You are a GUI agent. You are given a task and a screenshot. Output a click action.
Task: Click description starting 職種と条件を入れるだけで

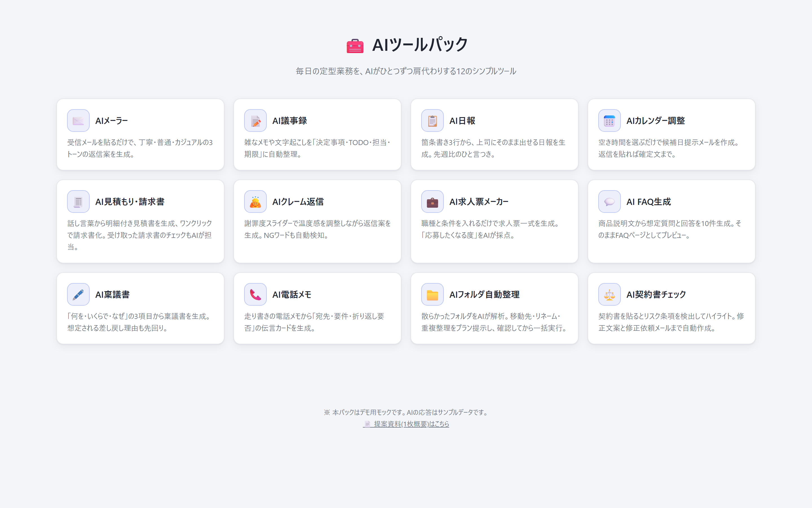[491, 229]
